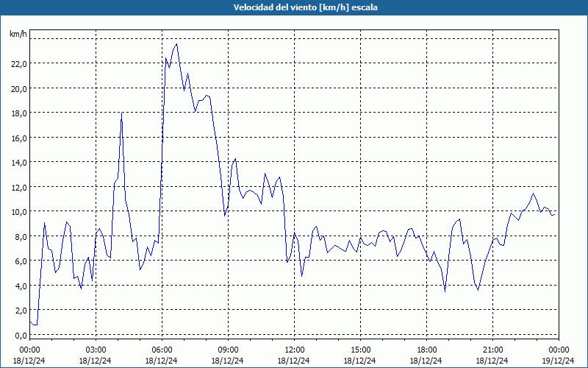Select the '12,0' y-axis tick label
Viewport: 588px width, 368px height.
pyautogui.click(x=19, y=187)
